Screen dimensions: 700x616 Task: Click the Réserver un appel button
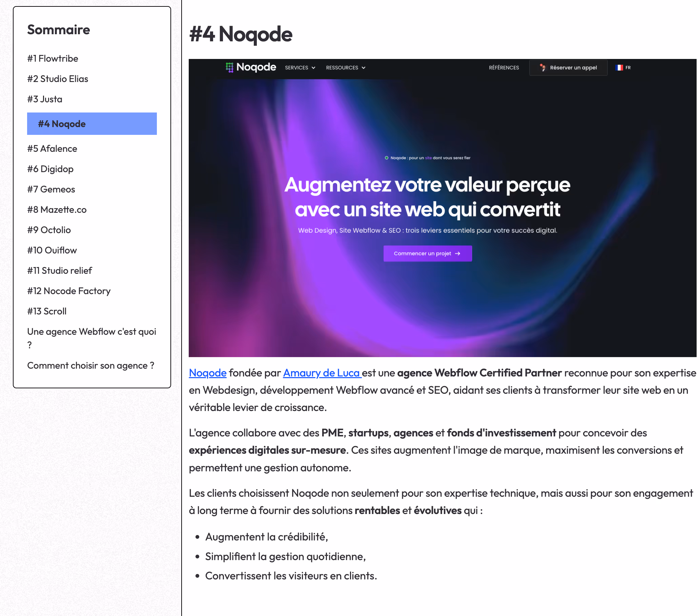pyautogui.click(x=568, y=68)
